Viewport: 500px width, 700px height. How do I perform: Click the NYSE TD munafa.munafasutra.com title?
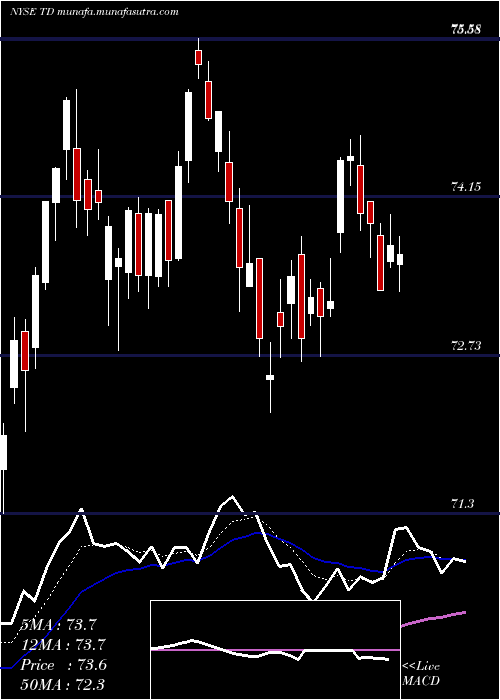click(95, 12)
